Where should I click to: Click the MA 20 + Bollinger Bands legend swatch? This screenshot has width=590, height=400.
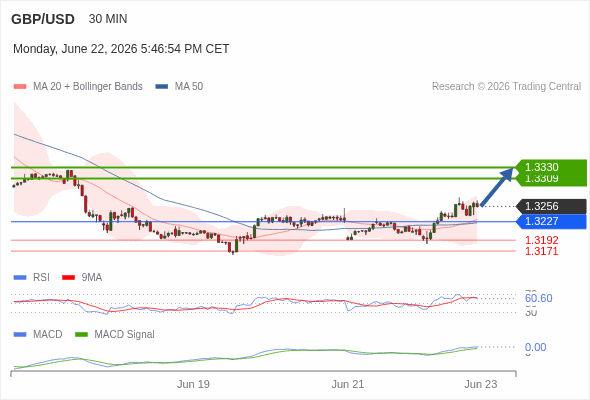pyautogui.click(x=20, y=87)
